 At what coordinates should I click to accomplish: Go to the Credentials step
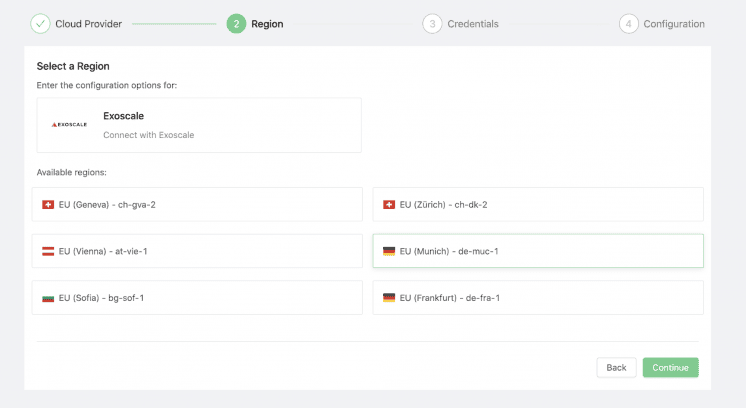pos(472,24)
